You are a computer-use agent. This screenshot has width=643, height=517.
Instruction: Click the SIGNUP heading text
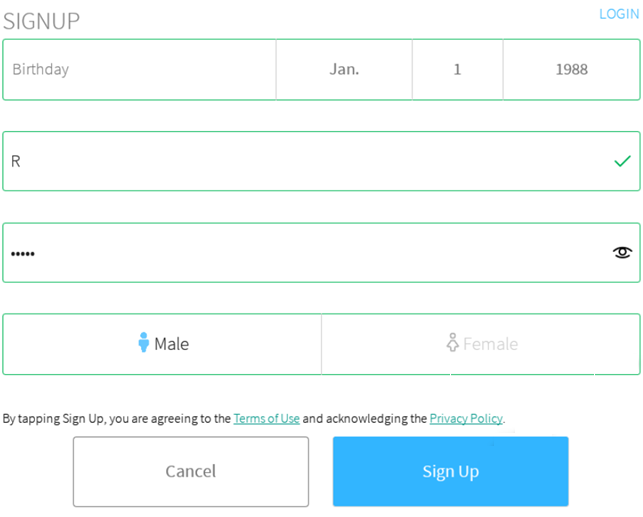[41, 21]
